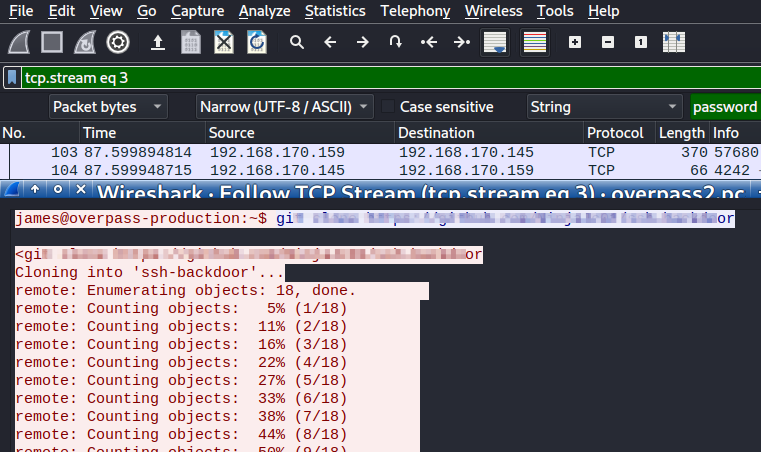This screenshot has width=761, height=452.
Task: Enable the Case sensitive checkbox
Action: click(x=388, y=106)
